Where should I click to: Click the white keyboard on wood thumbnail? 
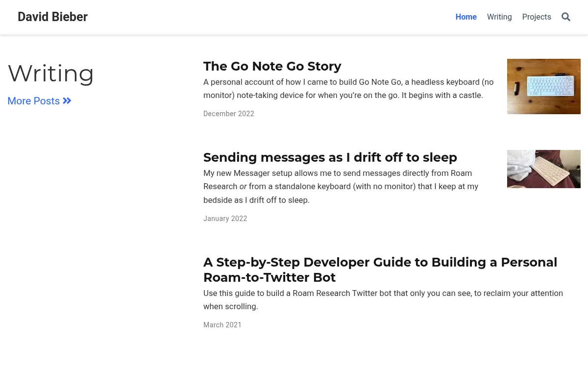tap(544, 87)
